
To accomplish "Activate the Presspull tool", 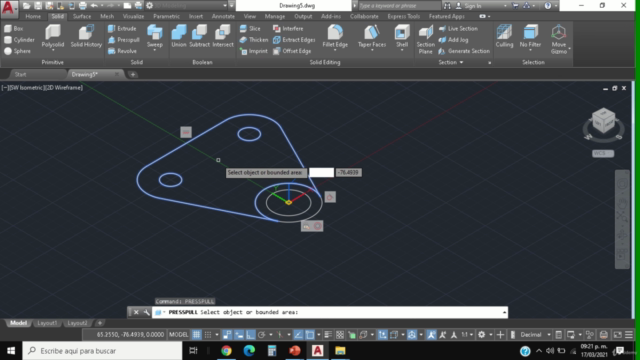I will point(124,40).
